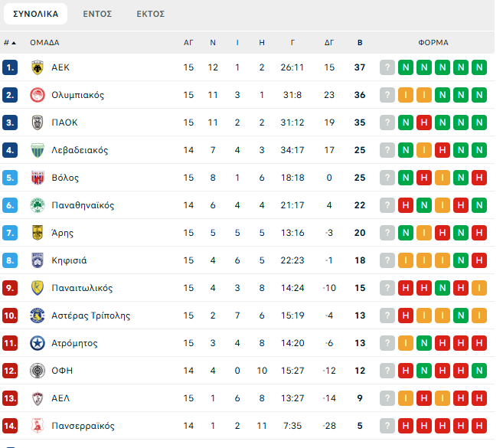Click the AEK team logo

click(x=37, y=67)
